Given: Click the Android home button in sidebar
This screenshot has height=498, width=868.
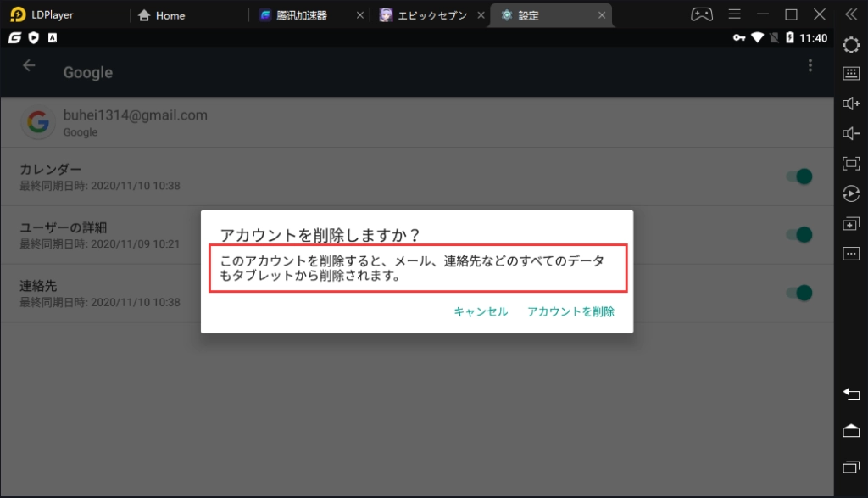Looking at the screenshot, I should (x=851, y=430).
